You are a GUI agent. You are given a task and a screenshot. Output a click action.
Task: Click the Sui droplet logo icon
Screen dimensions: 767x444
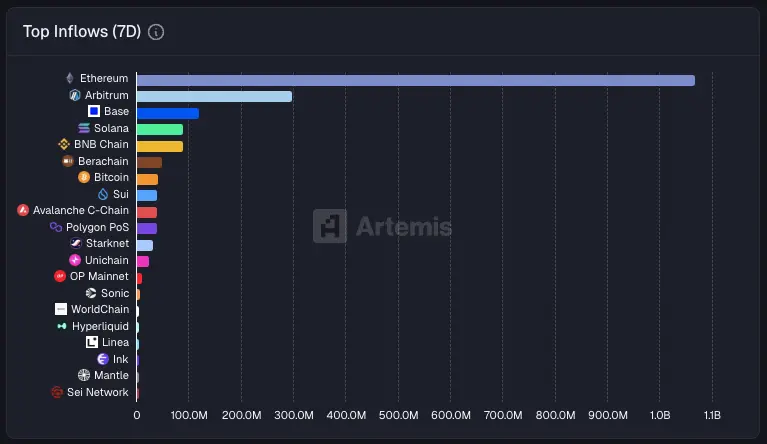103,194
